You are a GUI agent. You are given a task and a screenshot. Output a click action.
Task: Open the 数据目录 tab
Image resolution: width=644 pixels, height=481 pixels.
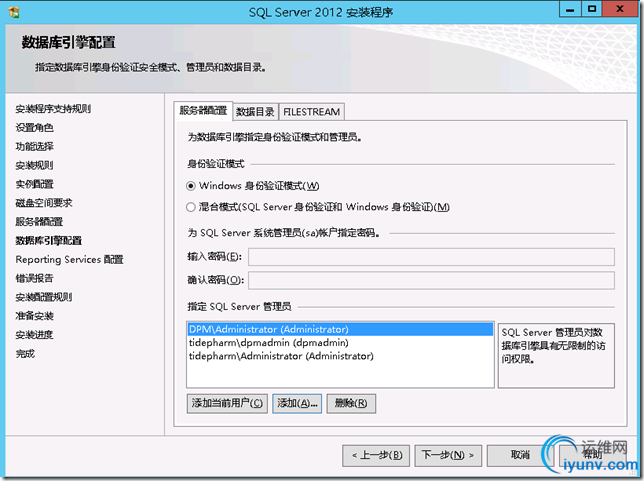pyautogui.click(x=255, y=112)
